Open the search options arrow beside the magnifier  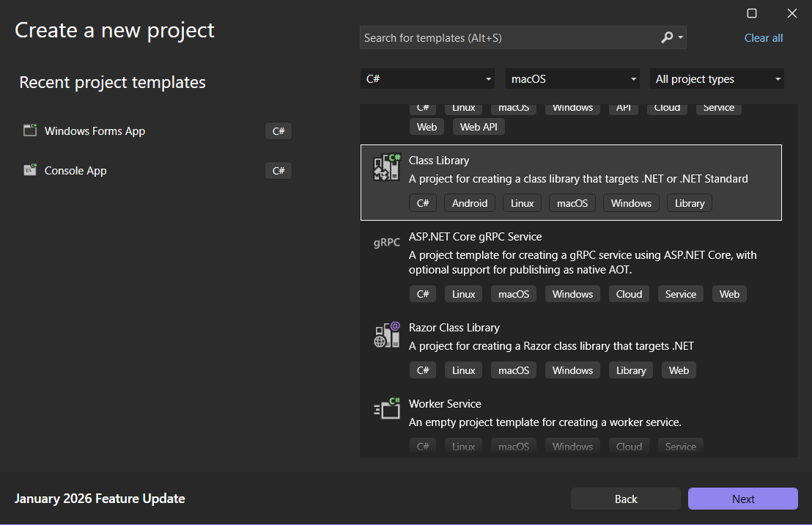(x=681, y=37)
